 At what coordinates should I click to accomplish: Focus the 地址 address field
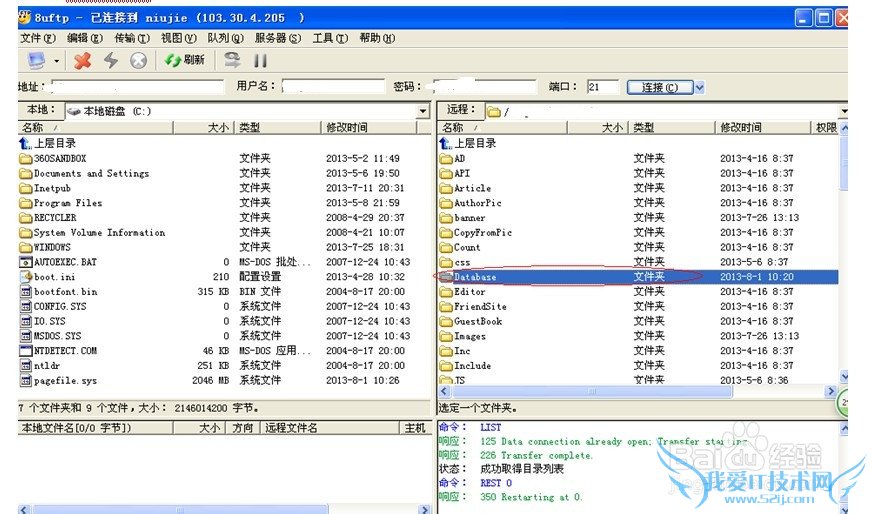coord(137,87)
